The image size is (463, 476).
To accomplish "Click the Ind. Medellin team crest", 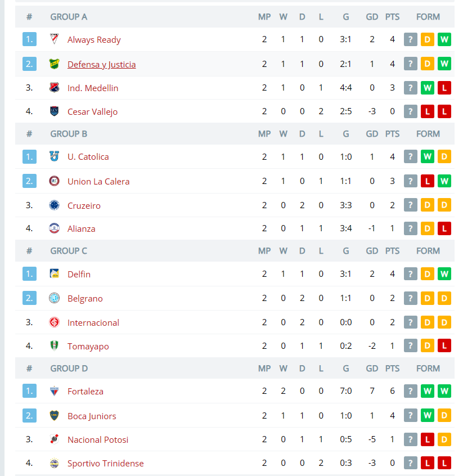I will point(55,88).
